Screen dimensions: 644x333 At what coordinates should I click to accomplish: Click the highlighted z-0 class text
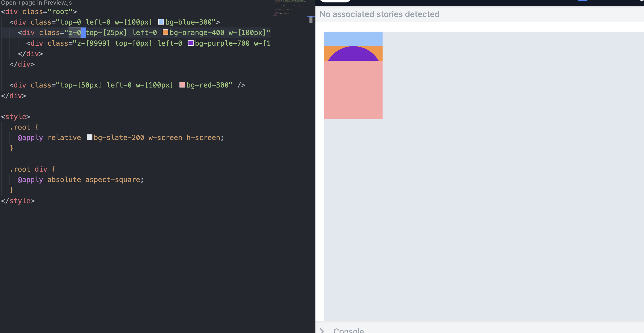pos(75,33)
